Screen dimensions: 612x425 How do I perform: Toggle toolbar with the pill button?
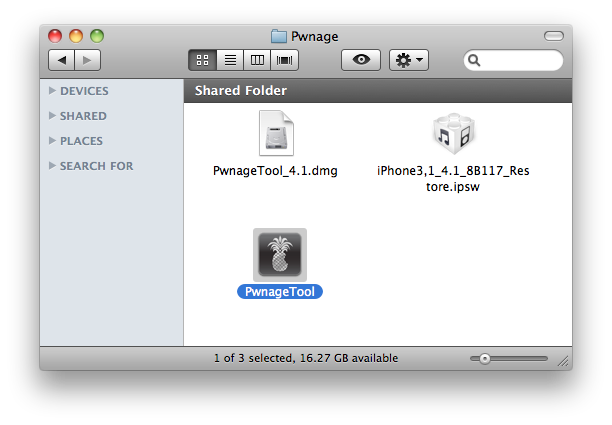coord(553,36)
